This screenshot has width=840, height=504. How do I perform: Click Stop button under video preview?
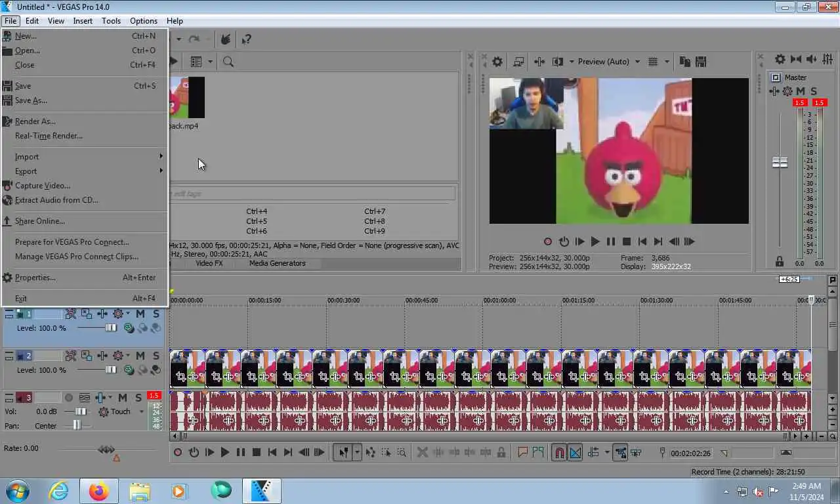(627, 241)
